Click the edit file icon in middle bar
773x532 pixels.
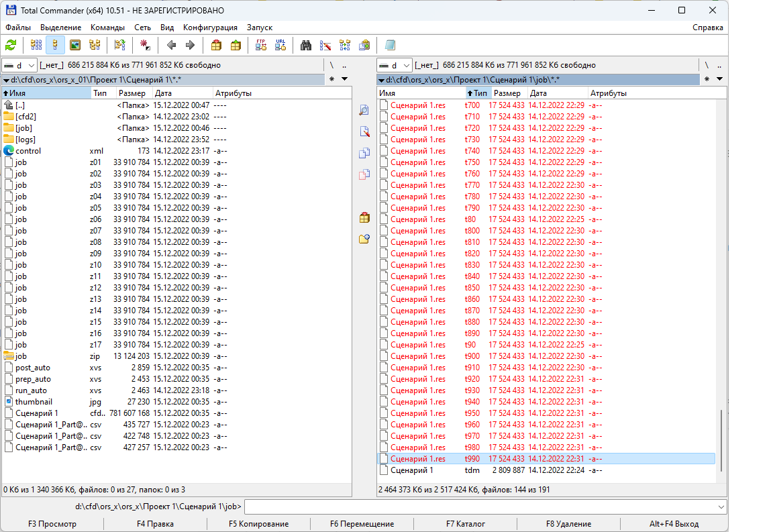tap(364, 131)
